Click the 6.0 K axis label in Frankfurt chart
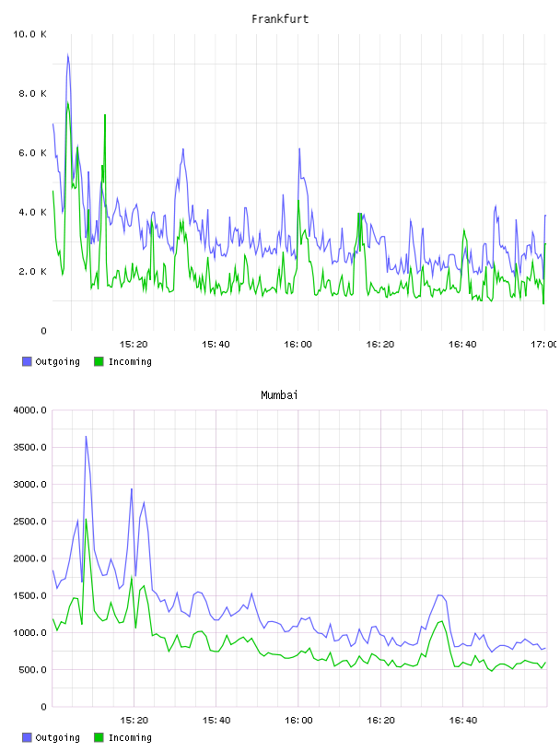Image resolution: width=560 pixels, height=752 pixels. [32, 153]
